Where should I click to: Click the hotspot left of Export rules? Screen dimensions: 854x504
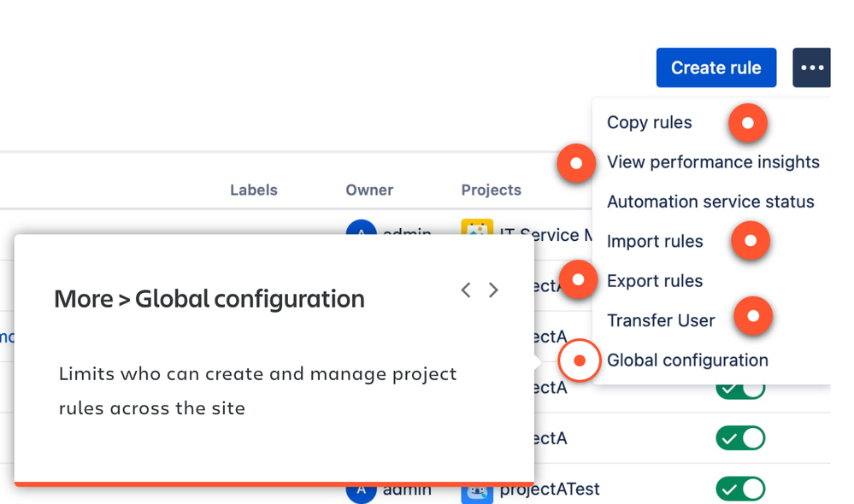pyautogui.click(x=579, y=279)
